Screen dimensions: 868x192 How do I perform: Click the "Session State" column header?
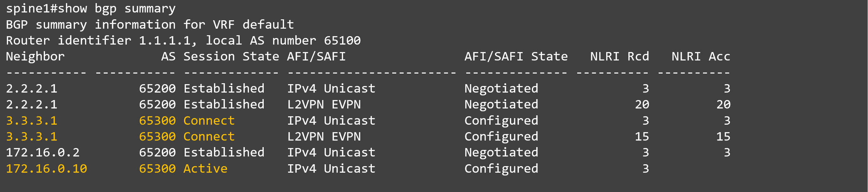pyautogui.click(x=231, y=56)
